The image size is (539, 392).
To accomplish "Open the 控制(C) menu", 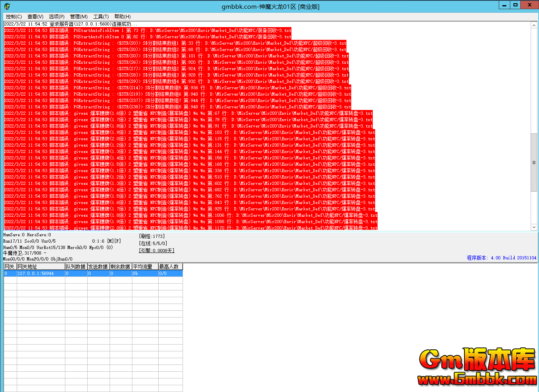I will pos(14,16).
